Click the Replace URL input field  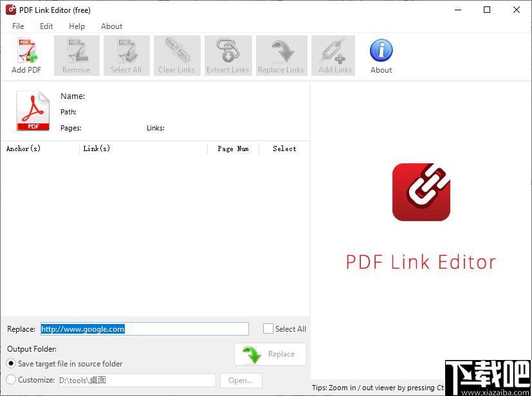[145, 329]
